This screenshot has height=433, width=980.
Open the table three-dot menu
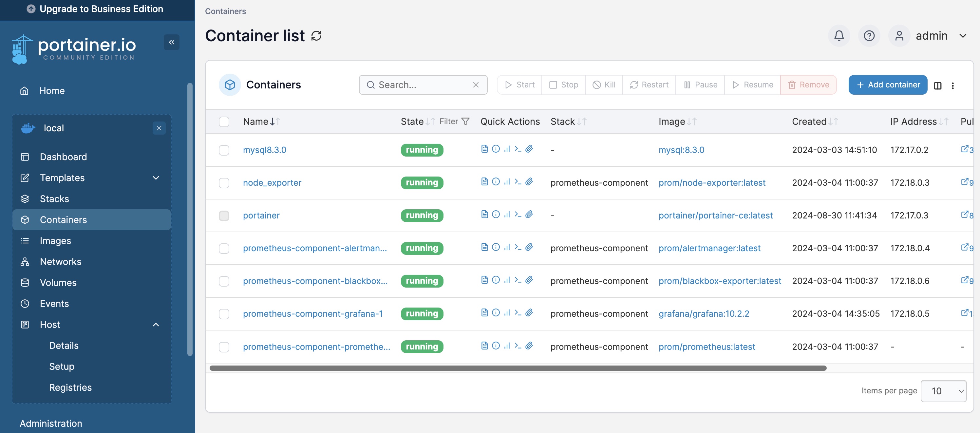coord(952,85)
